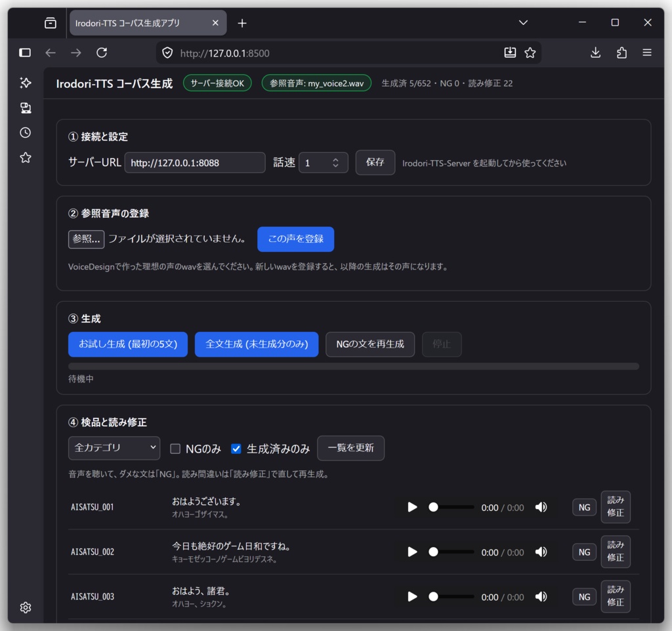The height and width of the screenshot is (631, 672).
Task: Click the この声を登録 button
Action: point(296,239)
